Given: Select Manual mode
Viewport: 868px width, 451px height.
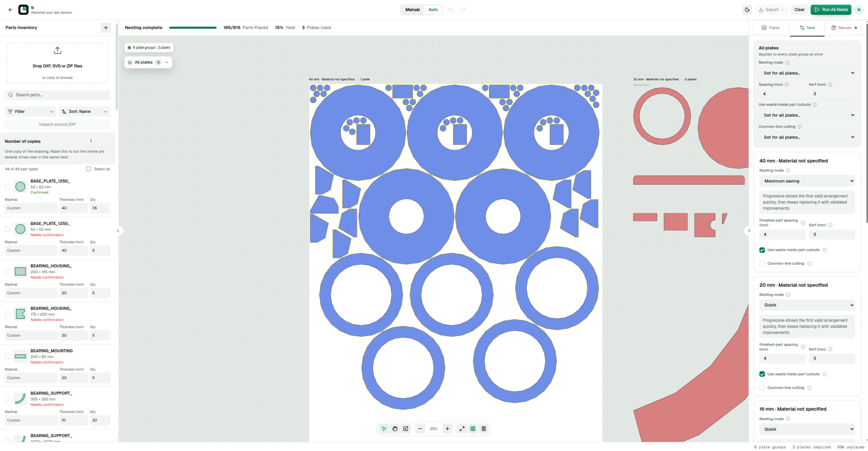Looking at the screenshot, I should click(412, 9).
